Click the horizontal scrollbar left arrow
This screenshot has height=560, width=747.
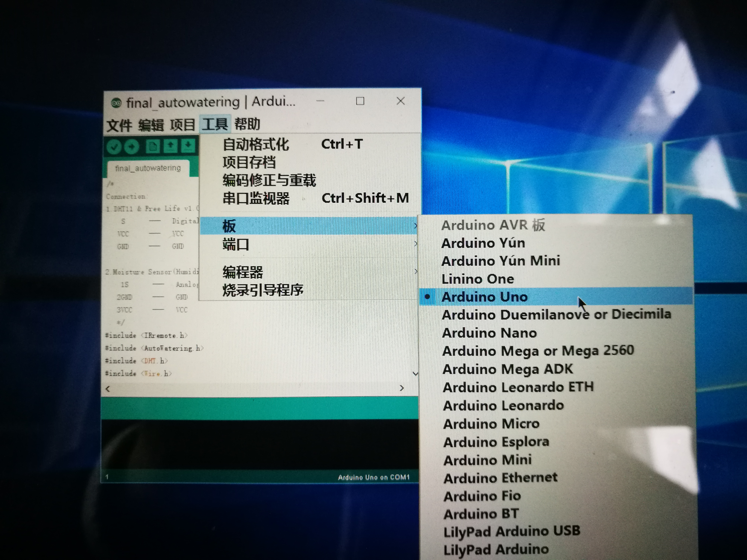point(108,389)
